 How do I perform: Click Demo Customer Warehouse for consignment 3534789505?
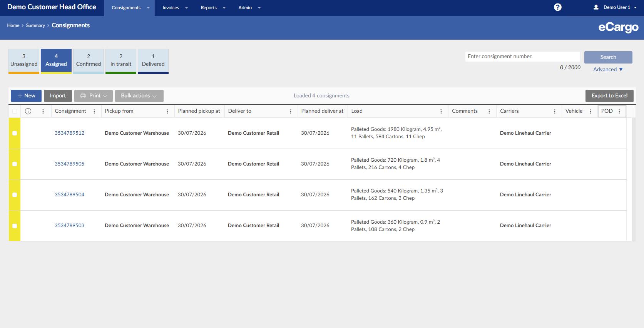click(x=137, y=164)
